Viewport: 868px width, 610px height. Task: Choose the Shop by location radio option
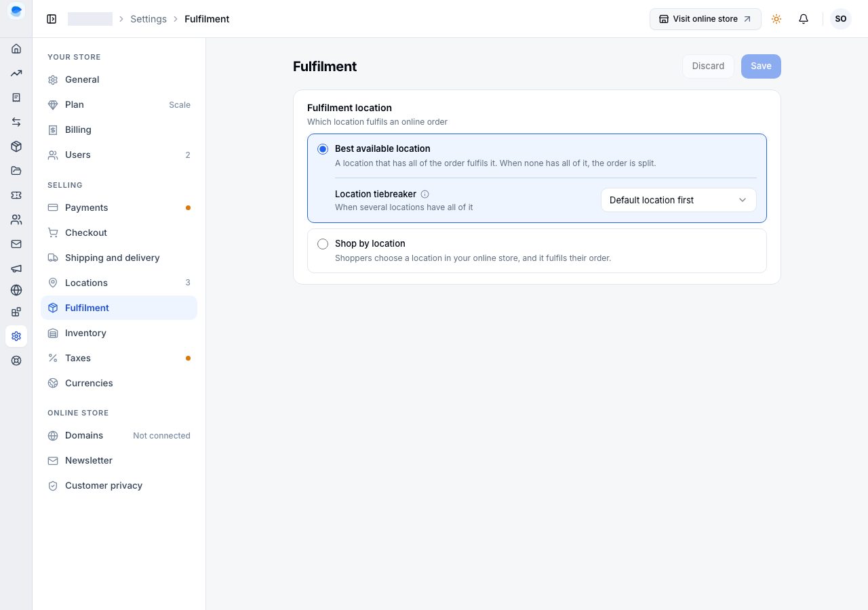pos(323,244)
